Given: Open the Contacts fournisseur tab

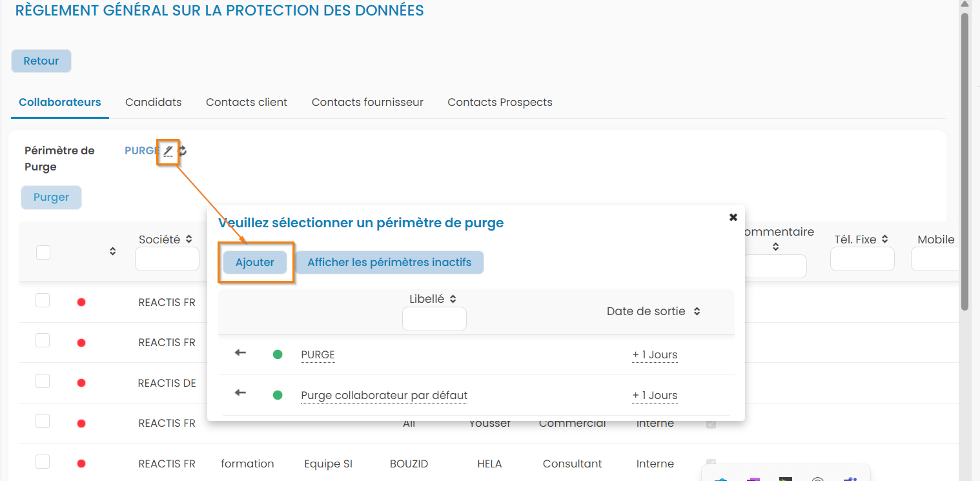Looking at the screenshot, I should [x=367, y=102].
